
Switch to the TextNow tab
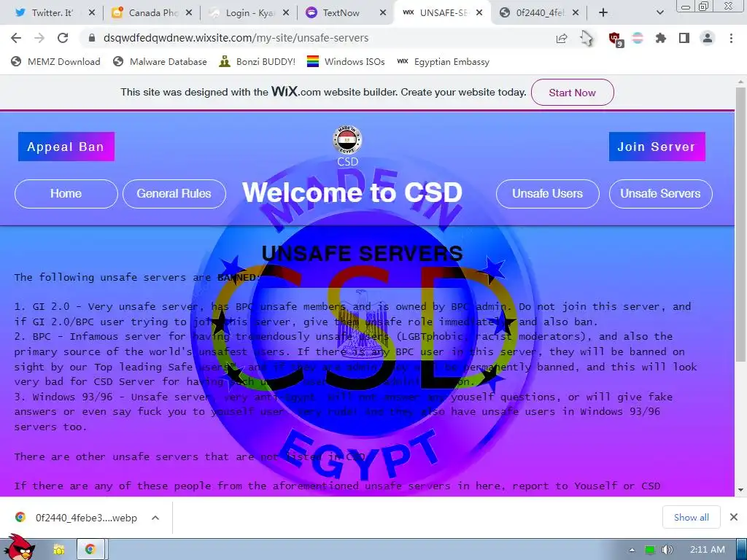[344, 13]
